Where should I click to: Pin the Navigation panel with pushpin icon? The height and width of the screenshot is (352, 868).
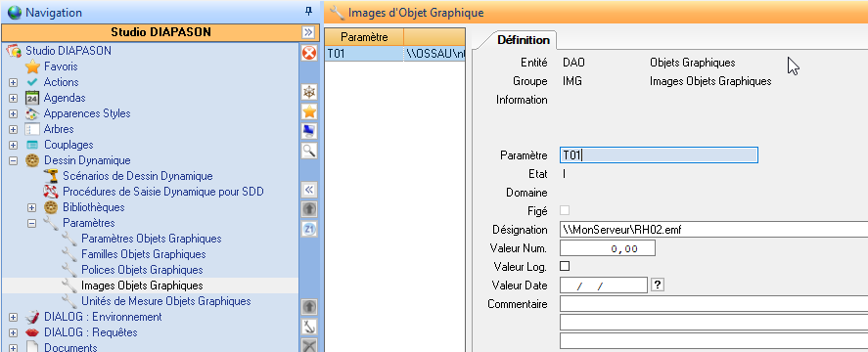point(309,12)
